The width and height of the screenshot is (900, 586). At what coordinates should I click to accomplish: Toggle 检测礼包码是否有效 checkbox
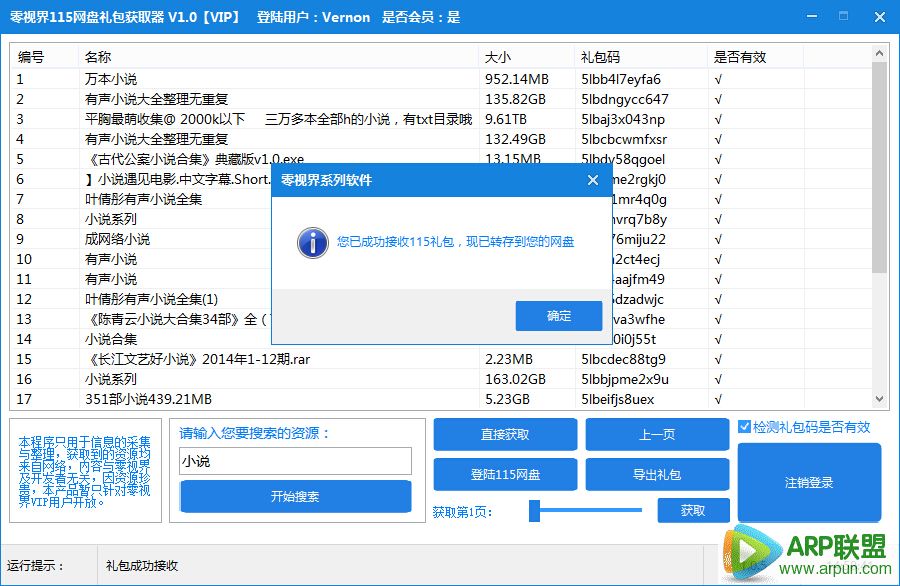pyautogui.click(x=744, y=426)
